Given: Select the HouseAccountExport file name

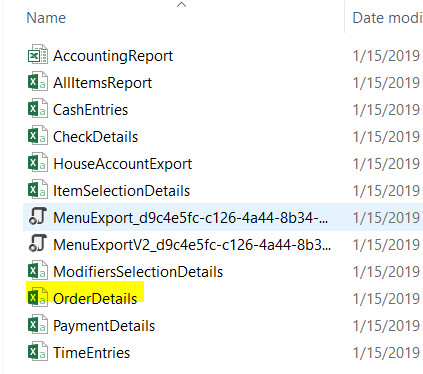Looking at the screenshot, I should click(123, 164).
